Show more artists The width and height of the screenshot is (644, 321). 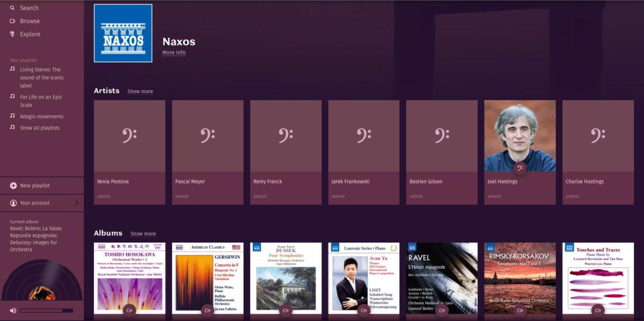coord(140,92)
